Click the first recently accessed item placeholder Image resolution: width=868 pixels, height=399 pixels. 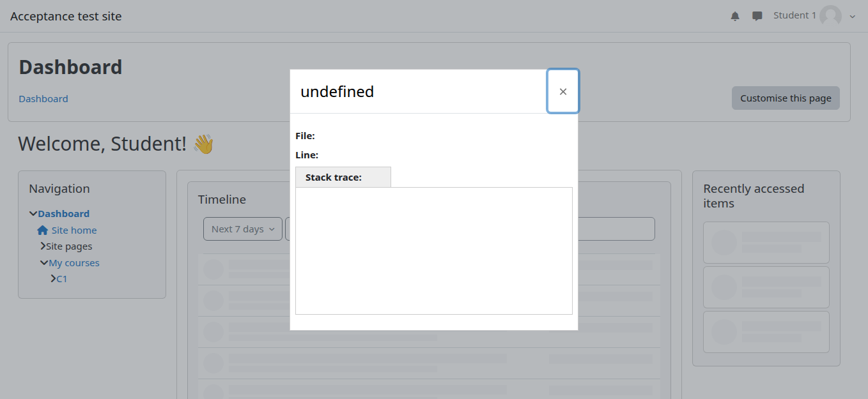pos(766,243)
